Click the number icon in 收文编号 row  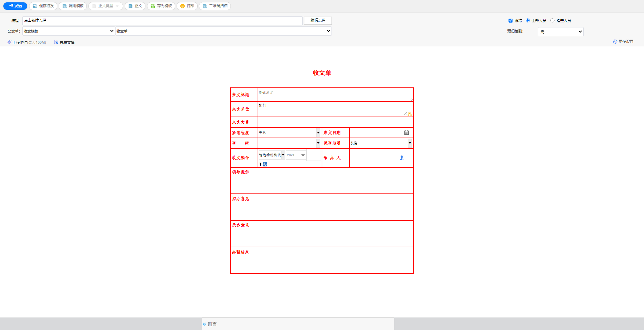coord(265,164)
